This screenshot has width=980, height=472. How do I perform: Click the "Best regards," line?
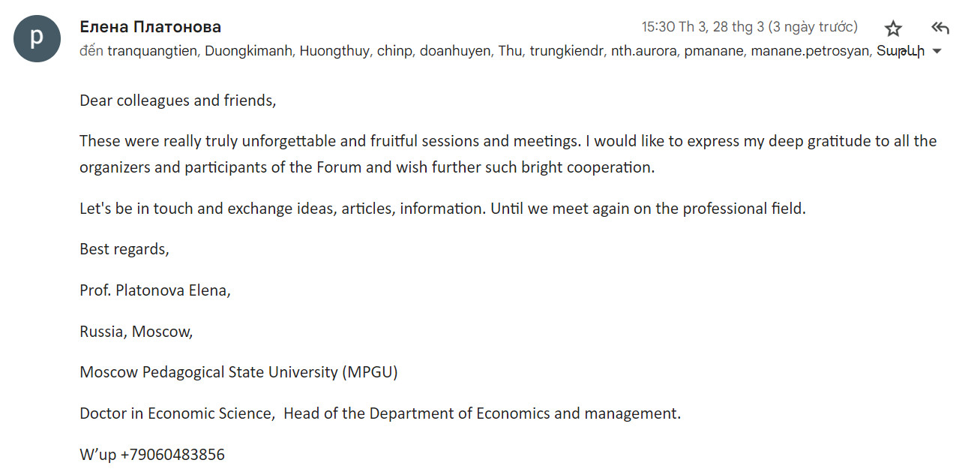pyautogui.click(x=124, y=249)
